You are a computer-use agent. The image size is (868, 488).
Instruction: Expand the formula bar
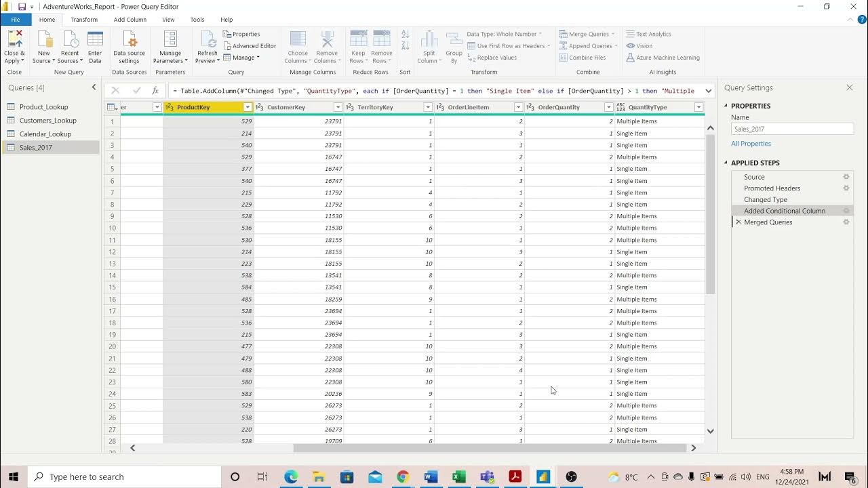(x=709, y=90)
